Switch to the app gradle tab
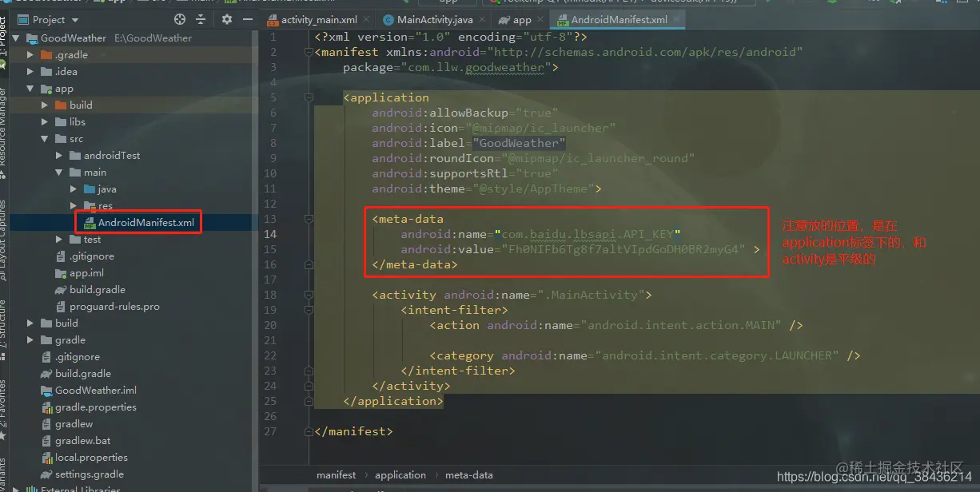 pos(522,20)
